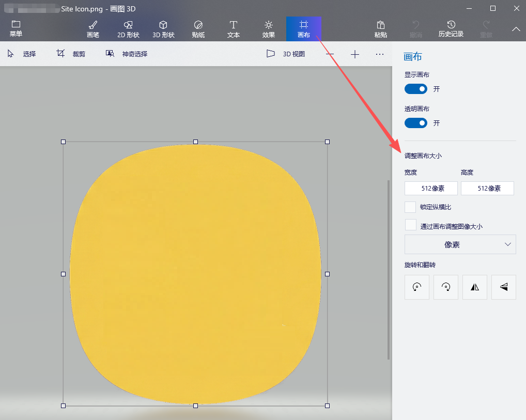Click the top-center canvas resize handle

196,142
